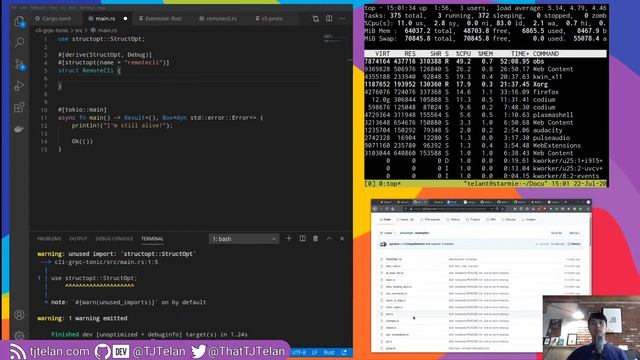Click the UTF-8 encoding in the status bar
640x360 pixels.
299,352
